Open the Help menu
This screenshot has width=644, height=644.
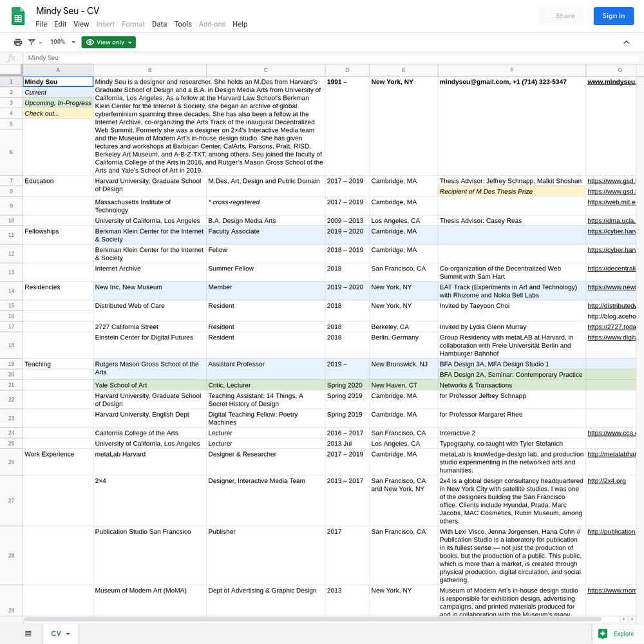tap(240, 24)
